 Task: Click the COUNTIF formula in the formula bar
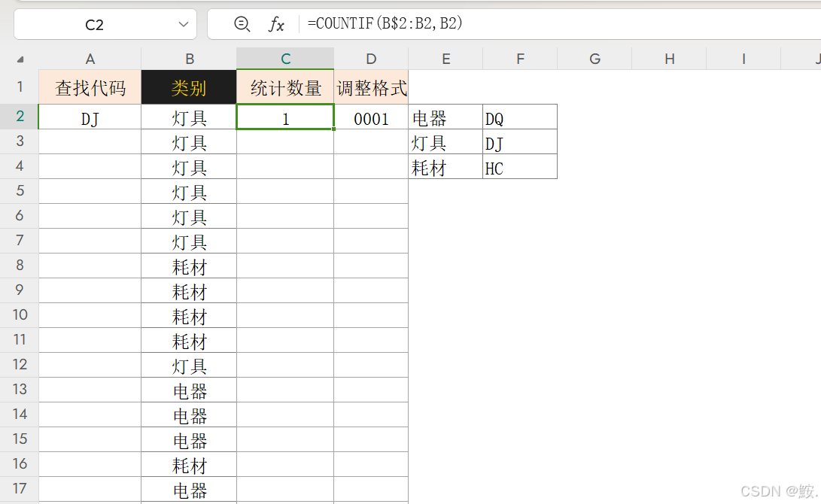pos(385,23)
